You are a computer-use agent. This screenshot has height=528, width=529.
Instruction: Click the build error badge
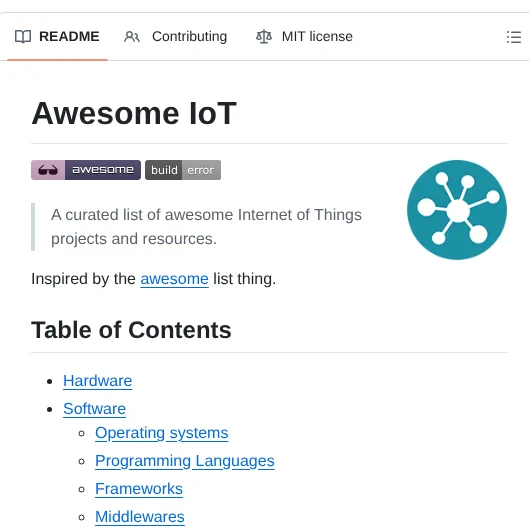pyautogui.click(x=183, y=170)
